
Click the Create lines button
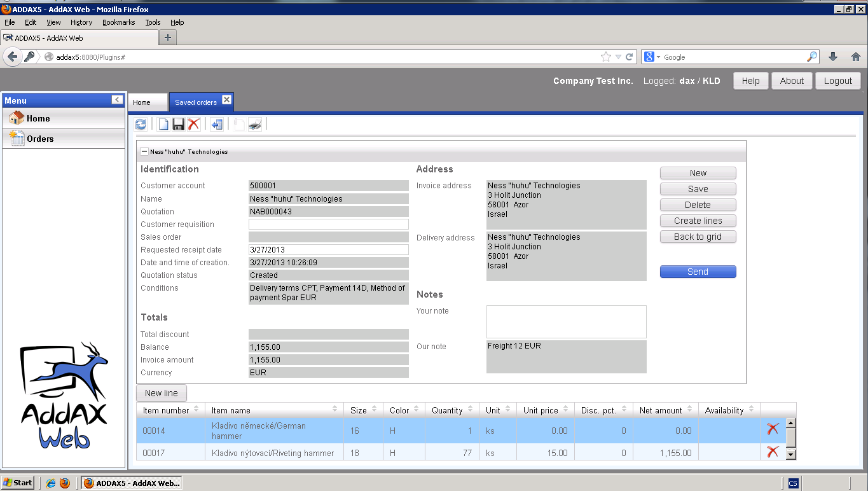(698, 221)
